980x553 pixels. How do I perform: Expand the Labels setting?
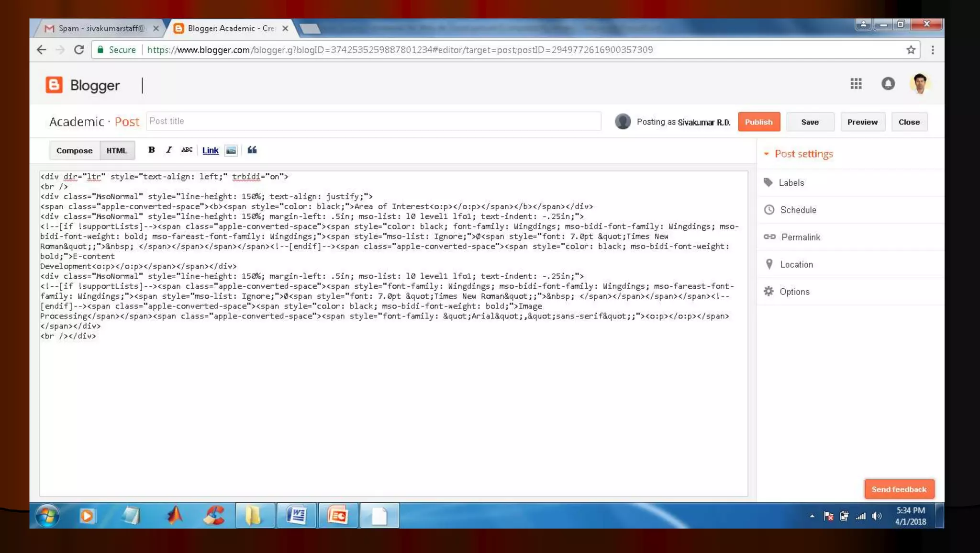click(x=791, y=182)
